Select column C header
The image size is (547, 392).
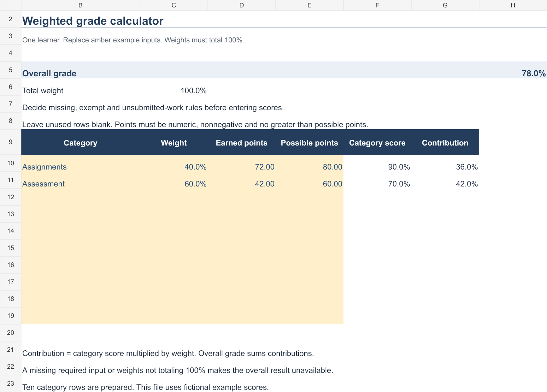click(x=174, y=5)
